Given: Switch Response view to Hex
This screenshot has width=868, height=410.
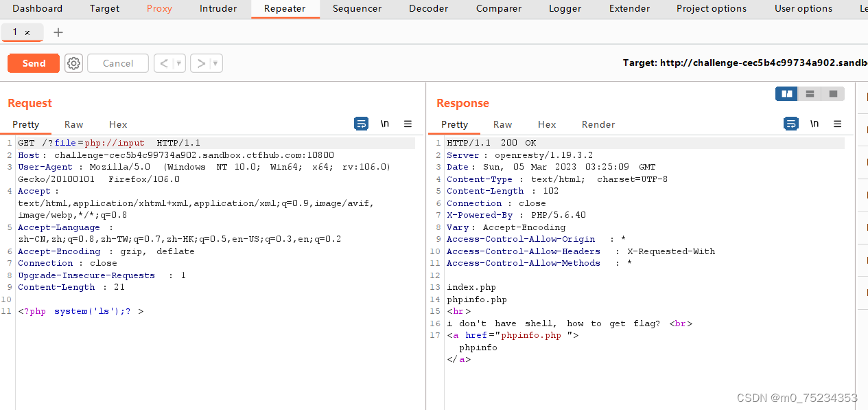Looking at the screenshot, I should coord(547,124).
